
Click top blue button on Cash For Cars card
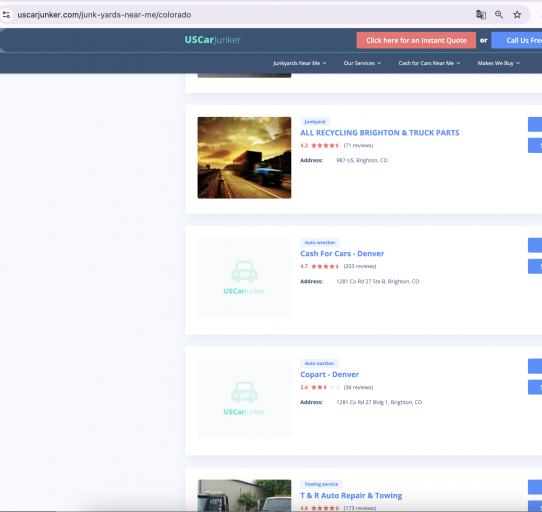pos(535,245)
